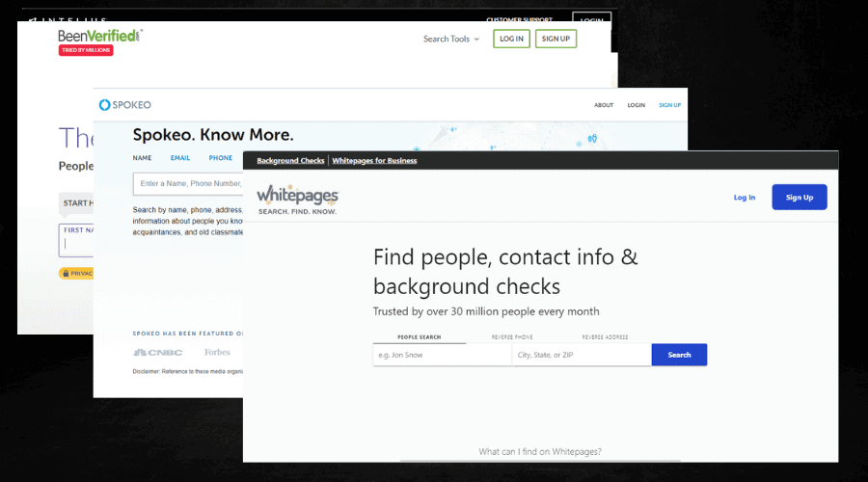Click the First Name field on BeenVerified
The image size is (868, 482).
point(76,240)
